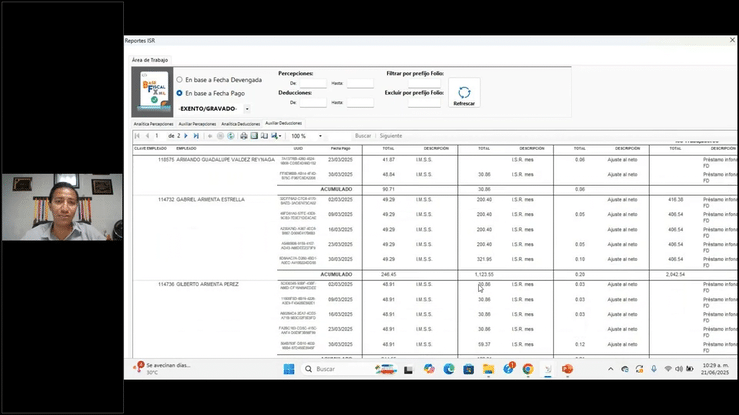
Task: Click employee name ARMANDO GUADALUPE VALDEZ REYNAGA
Action: pos(225,160)
